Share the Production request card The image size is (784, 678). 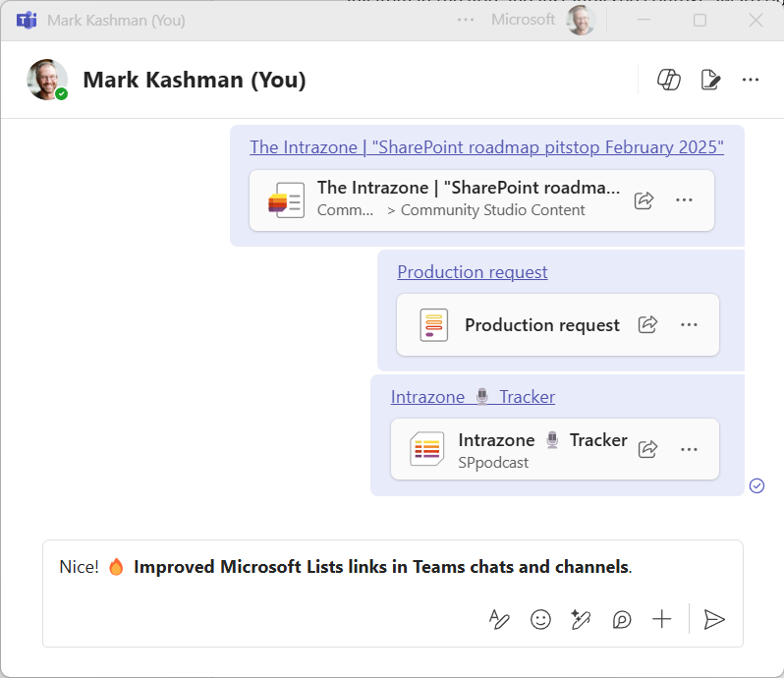(x=647, y=325)
